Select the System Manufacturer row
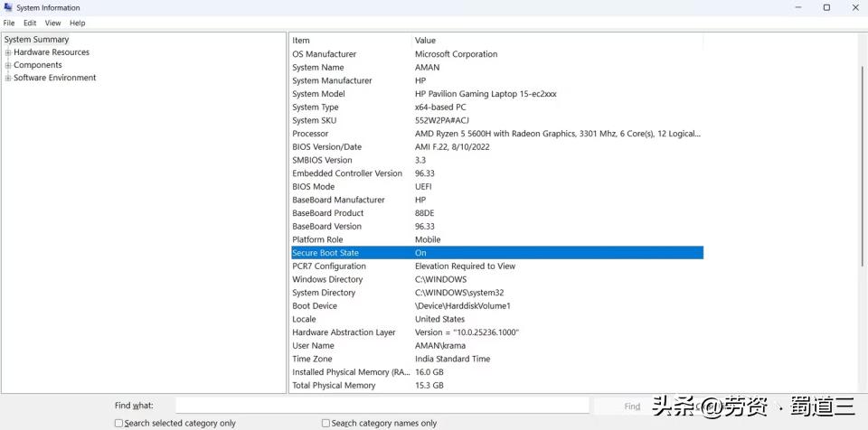 tap(497, 80)
